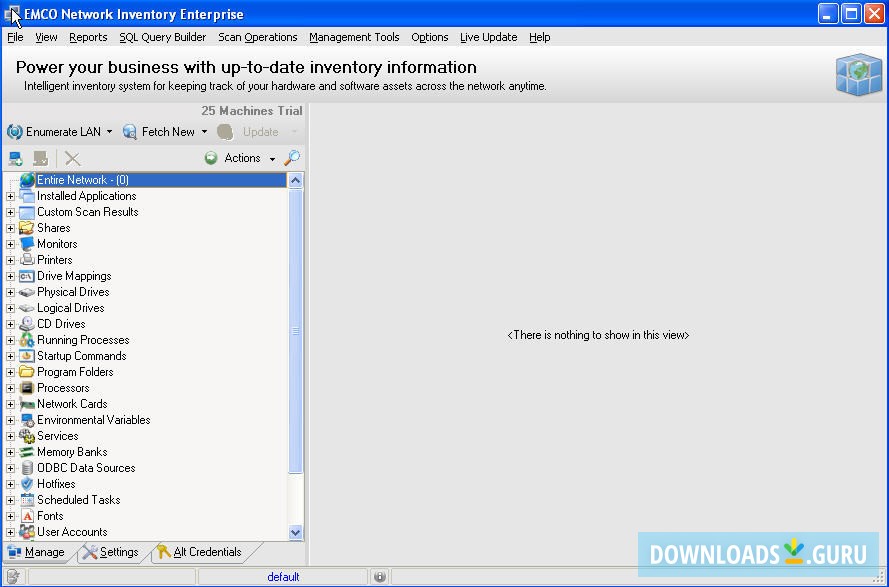Click the Running Processes icon
This screenshot has height=587, width=889.
point(27,340)
